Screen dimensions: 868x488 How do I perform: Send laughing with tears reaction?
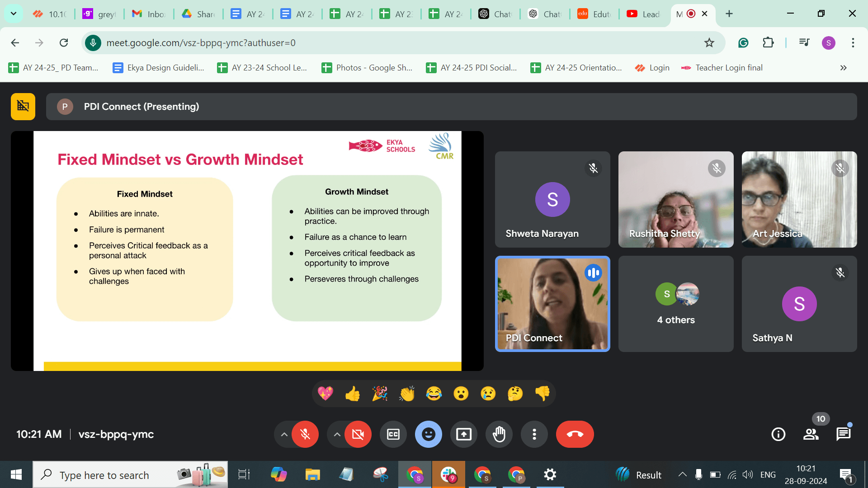(434, 394)
